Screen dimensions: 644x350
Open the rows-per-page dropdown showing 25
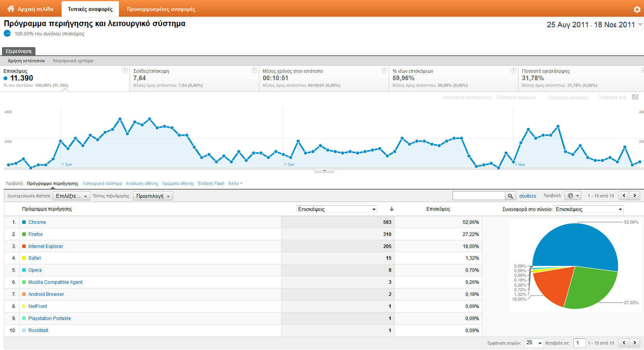[x=534, y=343]
